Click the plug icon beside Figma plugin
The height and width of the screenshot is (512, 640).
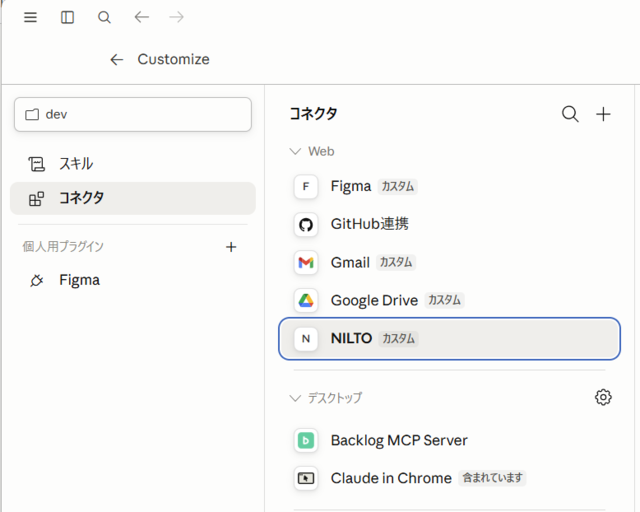coord(36,280)
